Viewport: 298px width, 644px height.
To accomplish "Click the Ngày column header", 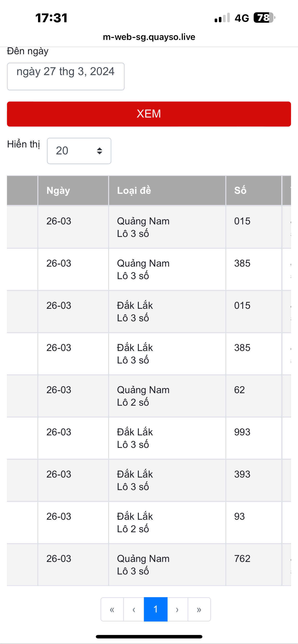I will (73, 191).
